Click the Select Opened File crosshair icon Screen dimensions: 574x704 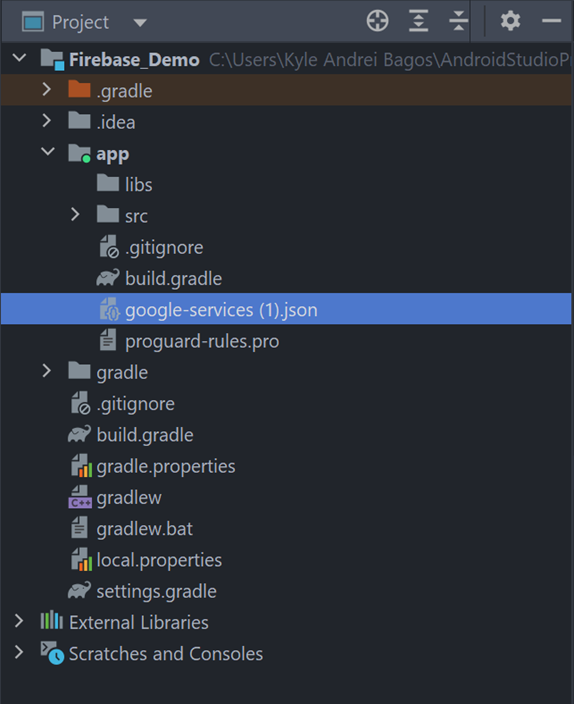(x=377, y=21)
